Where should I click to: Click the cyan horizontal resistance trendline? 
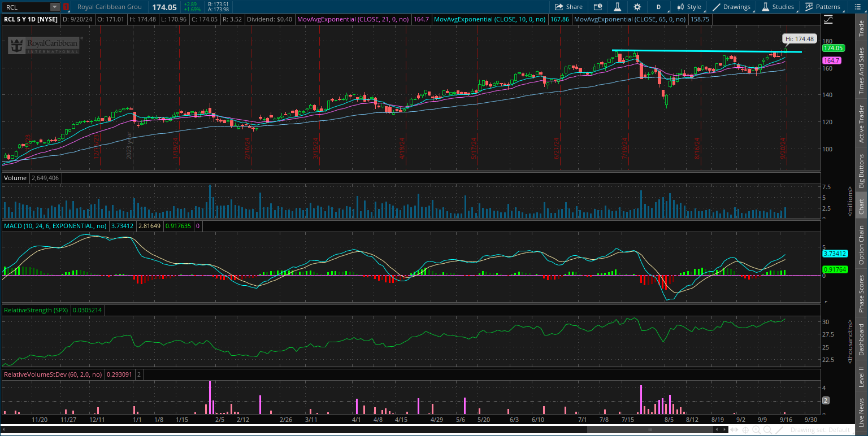(706, 51)
